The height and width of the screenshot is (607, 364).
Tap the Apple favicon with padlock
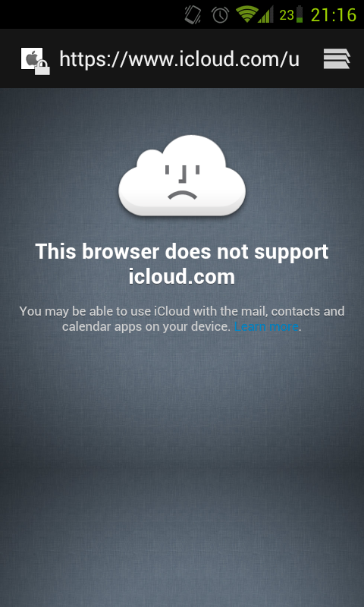click(35, 61)
